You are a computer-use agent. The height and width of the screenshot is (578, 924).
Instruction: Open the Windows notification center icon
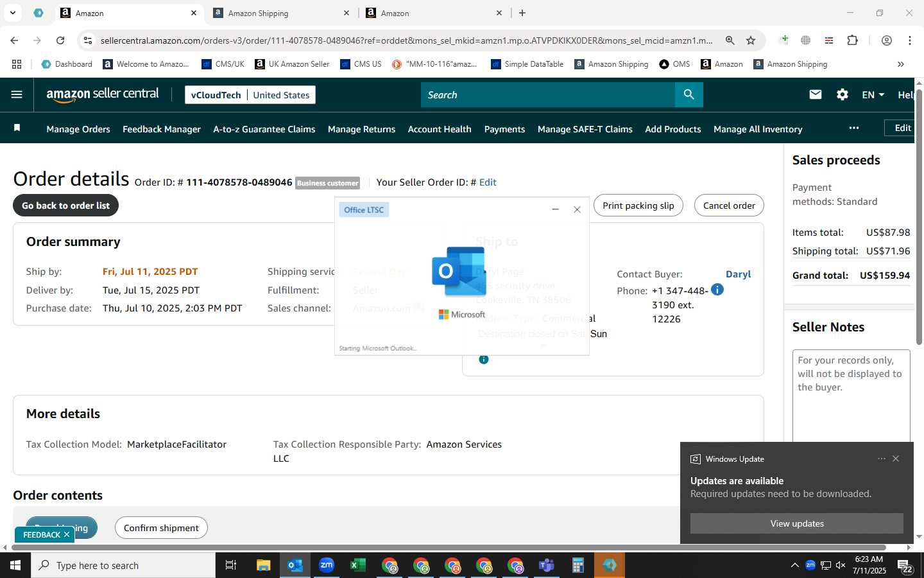(x=905, y=566)
